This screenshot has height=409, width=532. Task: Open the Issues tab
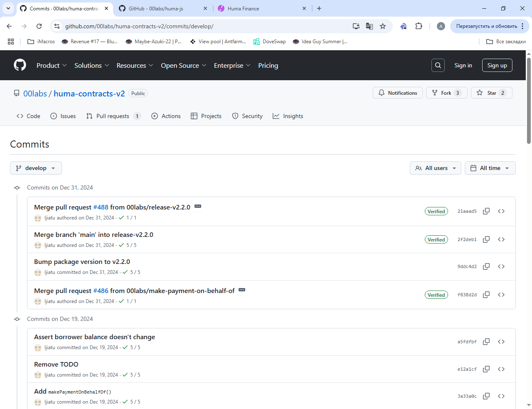pyautogui.click(x=63, y=116)
